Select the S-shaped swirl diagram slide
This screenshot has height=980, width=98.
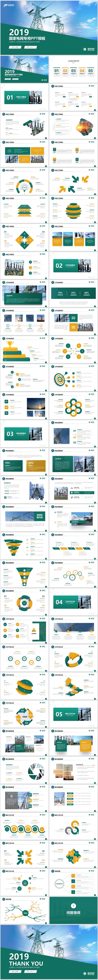(x=73, y=826)
